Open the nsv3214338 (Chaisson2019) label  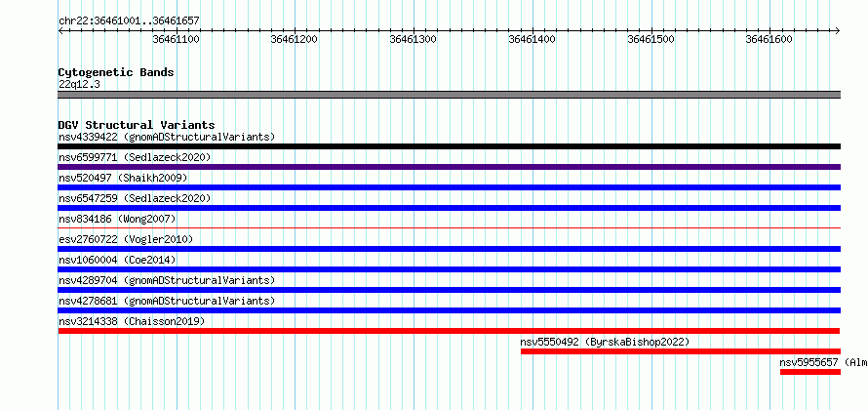(x=132, y=321)
